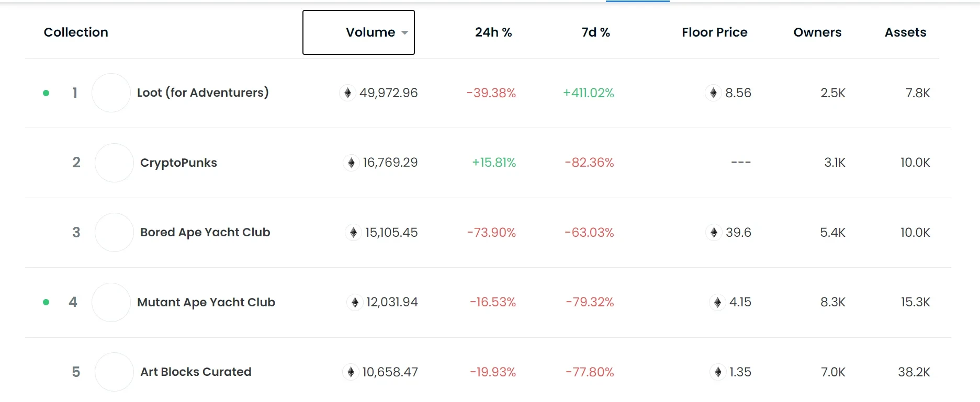The height and width of the screenshot is (402, 980).
Task: Sort collections by Owners column
Action: coord(817,32)
